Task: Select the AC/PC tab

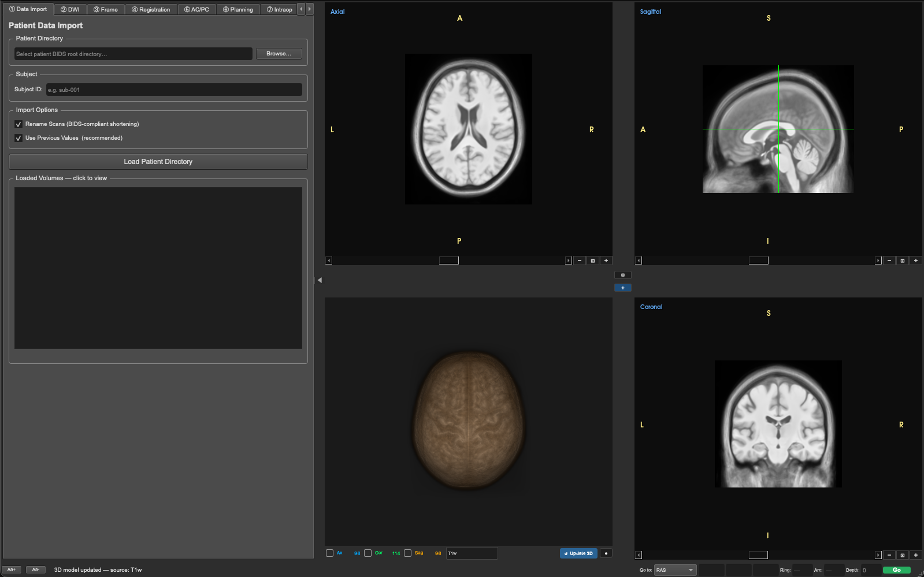Action: 196,9
